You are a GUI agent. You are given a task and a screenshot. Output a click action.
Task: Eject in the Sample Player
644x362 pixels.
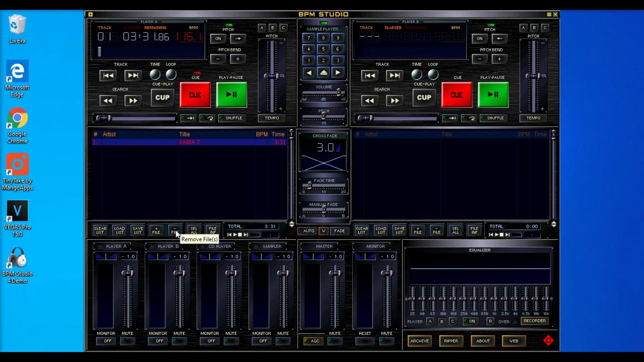click(x=323, y=73)
